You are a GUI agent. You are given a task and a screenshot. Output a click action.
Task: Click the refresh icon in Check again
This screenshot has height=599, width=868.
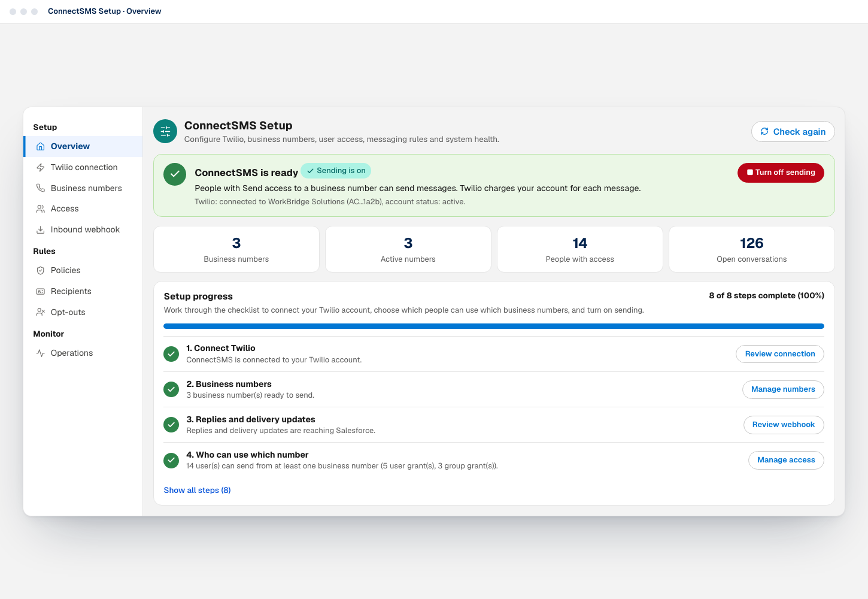click(764, 132)
